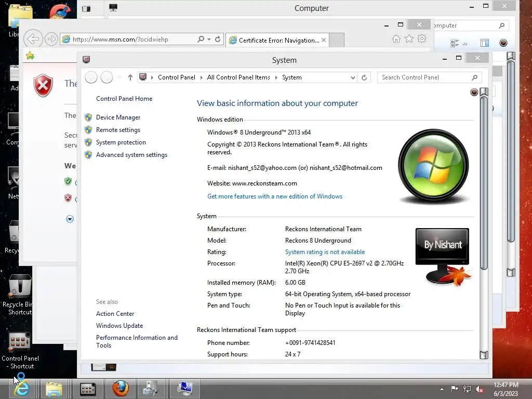Screen dimensions: 532x399
Task: Click the System window back button
Action: click(91, 77)
